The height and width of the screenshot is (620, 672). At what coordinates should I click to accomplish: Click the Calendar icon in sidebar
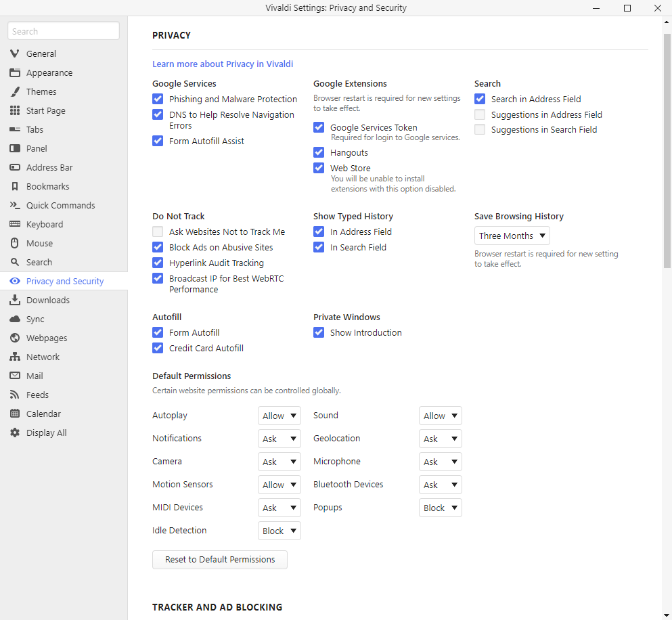(x=15, y=414)
